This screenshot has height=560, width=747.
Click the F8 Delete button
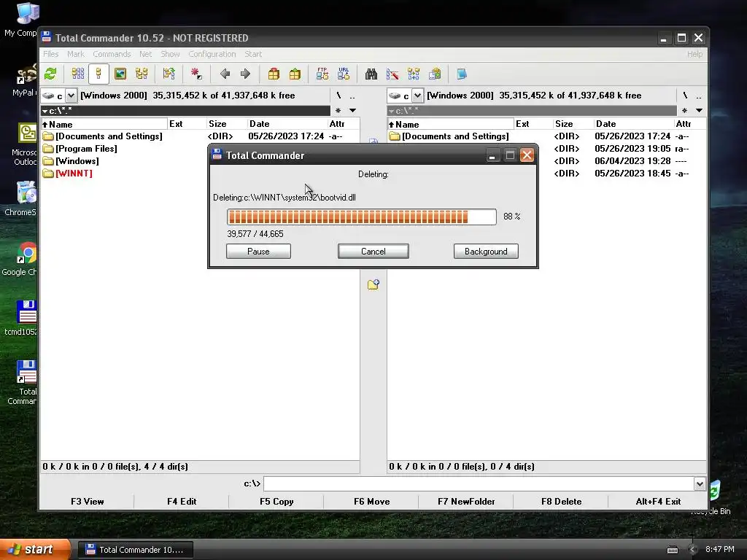coord(561,502)
